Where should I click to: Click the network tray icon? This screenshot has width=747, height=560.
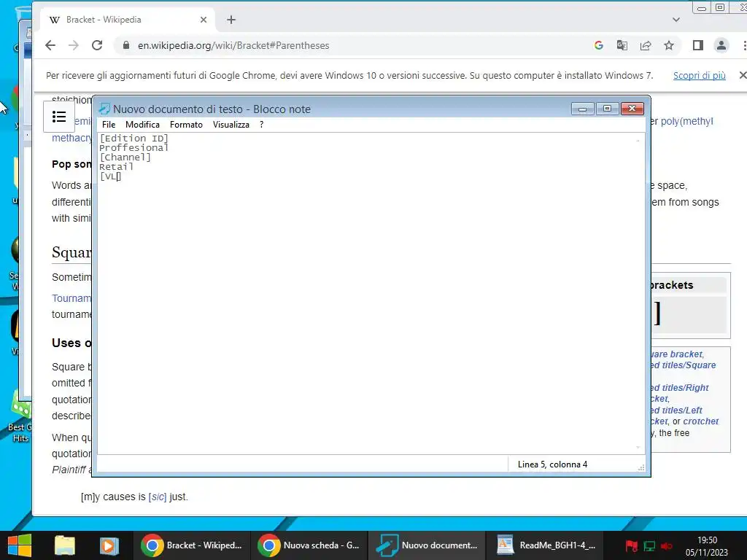click(649, 545)
